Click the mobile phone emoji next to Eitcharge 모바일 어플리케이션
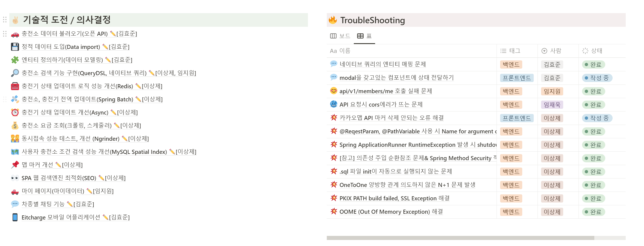 (15, 217)
